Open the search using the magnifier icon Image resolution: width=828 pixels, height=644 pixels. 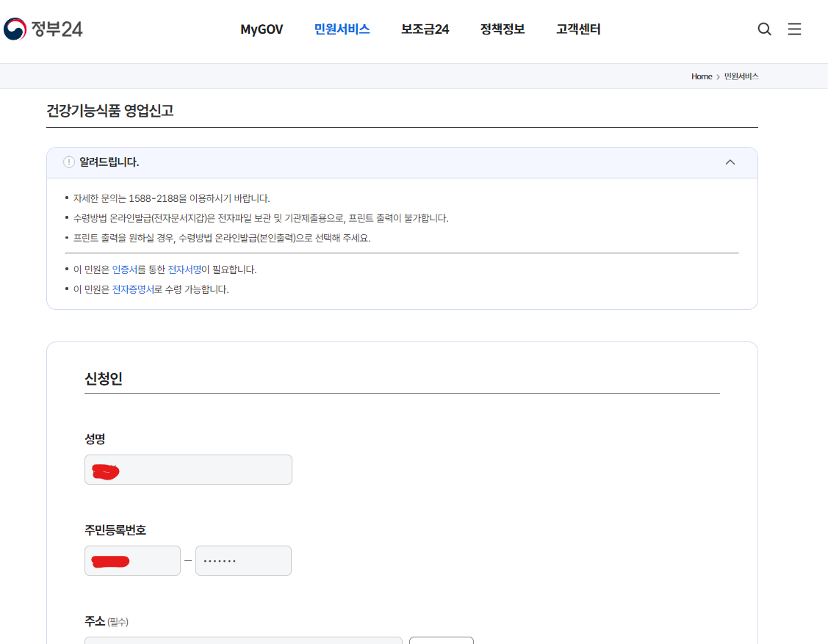pos(764,29)
